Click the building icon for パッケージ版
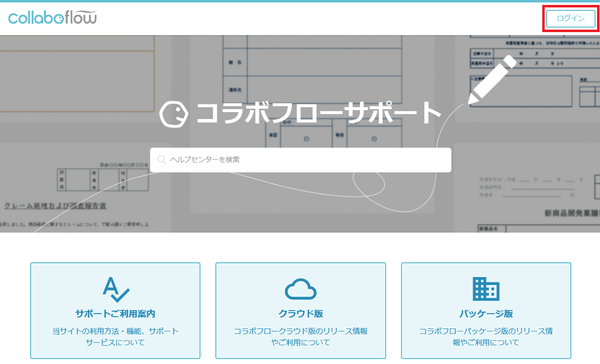The image size is (600, 364). [486, 289]
